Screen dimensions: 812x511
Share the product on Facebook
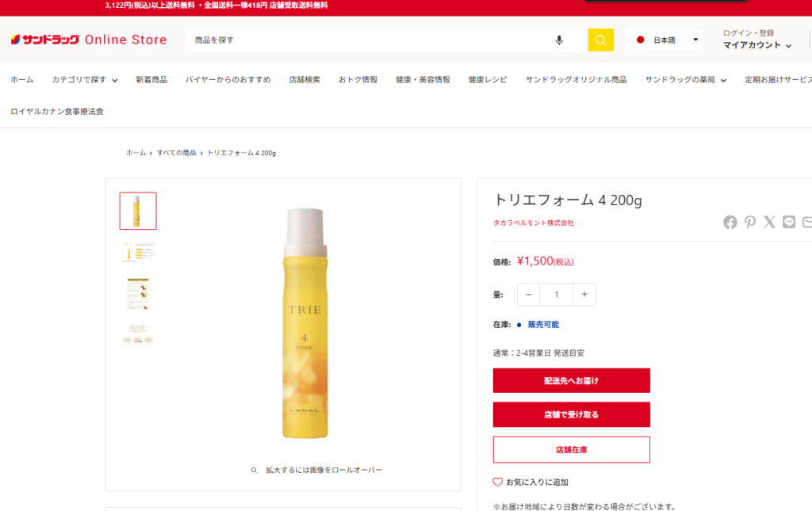730,223
